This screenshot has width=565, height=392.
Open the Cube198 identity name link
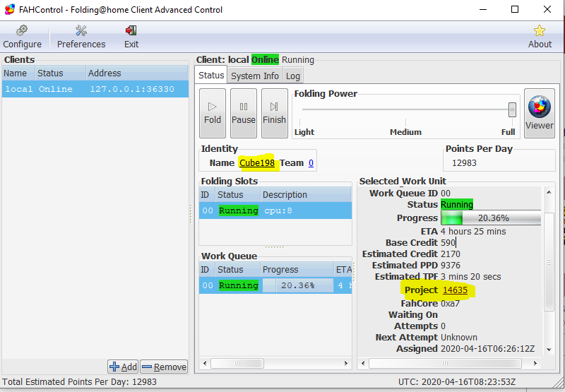(x=257, y=163)
